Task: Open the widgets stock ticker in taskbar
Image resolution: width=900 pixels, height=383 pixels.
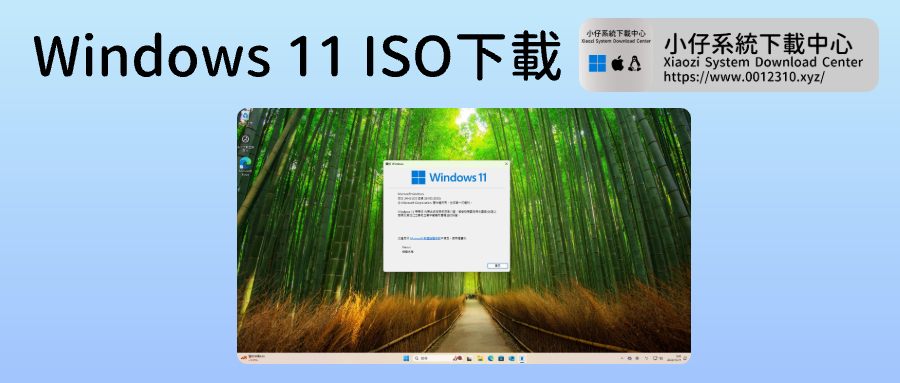Action: tap(253, 358)
